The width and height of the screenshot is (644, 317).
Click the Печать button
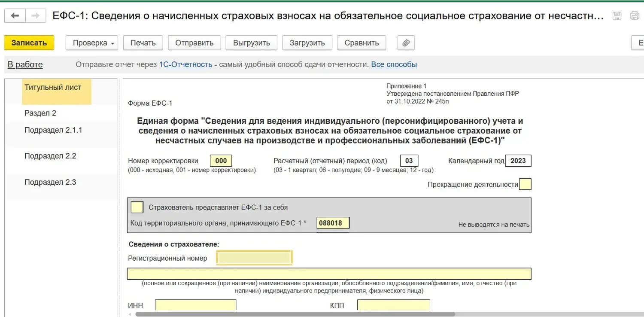[x=143, y=43]
